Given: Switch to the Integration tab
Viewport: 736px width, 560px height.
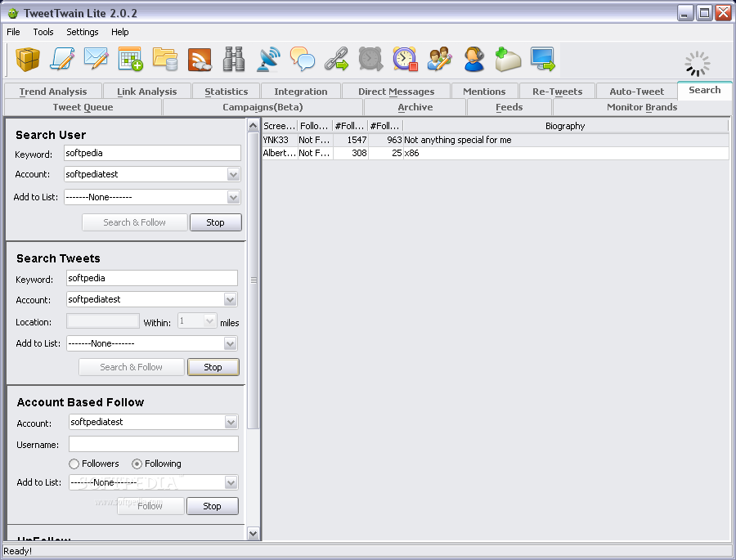Looking at the screenshot, I should pos(301,91).
